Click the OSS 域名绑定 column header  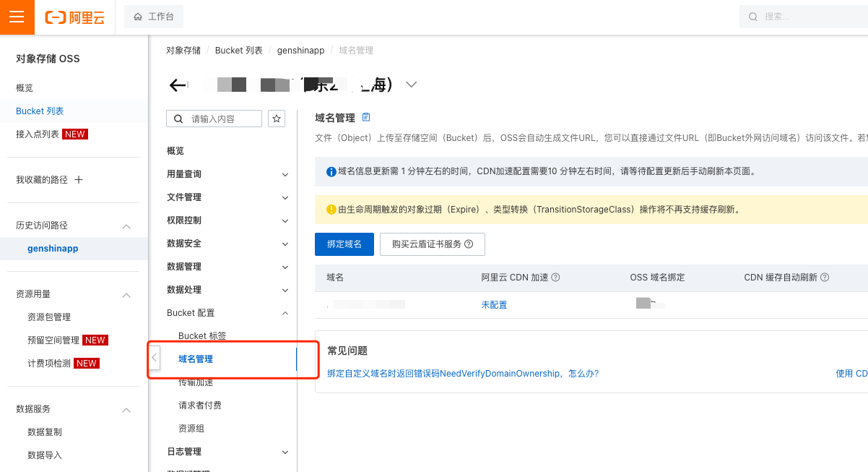click(x=657, y=277)
